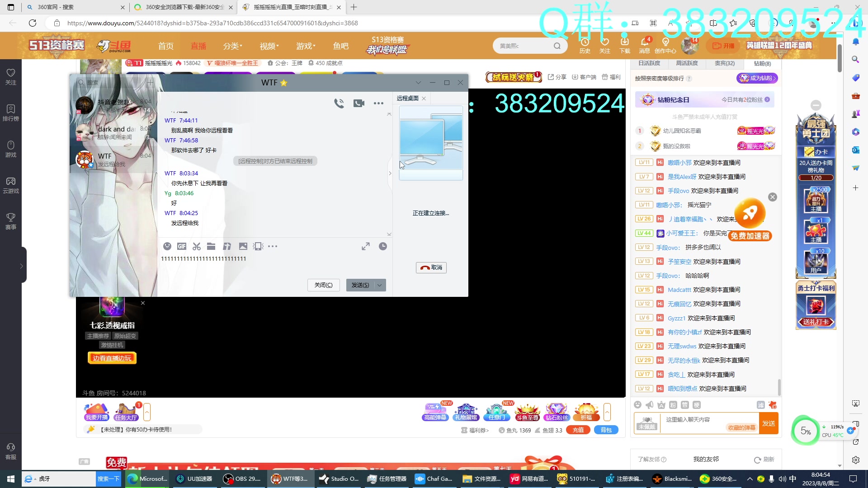Switch to the 钻粉(8) tab
This screenshot has height=488, width=868.
pyautogui.click(x=762, y=64)
